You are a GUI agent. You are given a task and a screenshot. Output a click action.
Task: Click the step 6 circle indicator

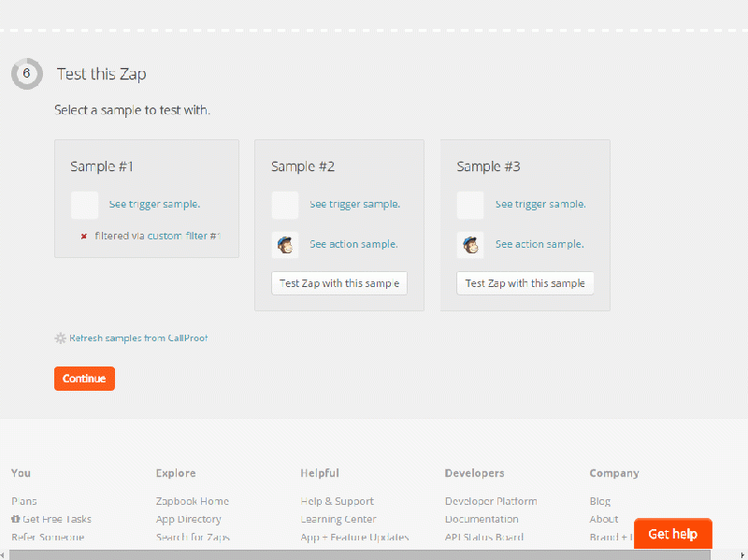pyautogui.click(x=27, y=74)
